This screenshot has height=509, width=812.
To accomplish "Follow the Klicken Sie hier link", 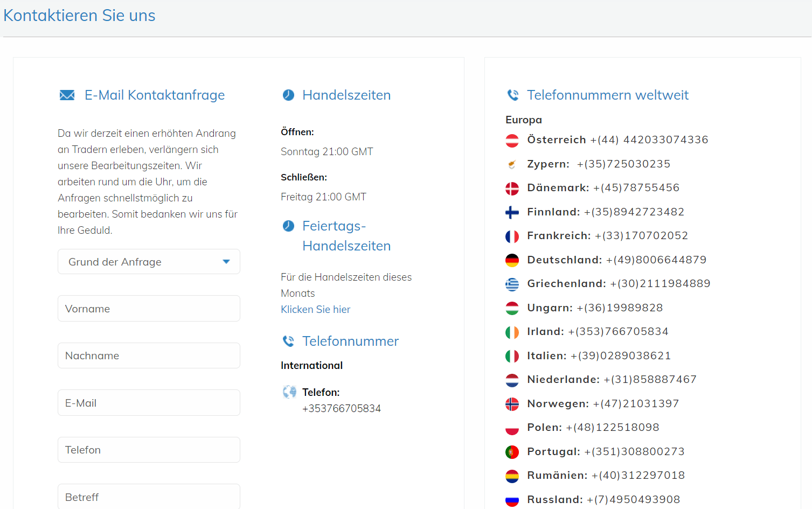I will tap(315, 309).
